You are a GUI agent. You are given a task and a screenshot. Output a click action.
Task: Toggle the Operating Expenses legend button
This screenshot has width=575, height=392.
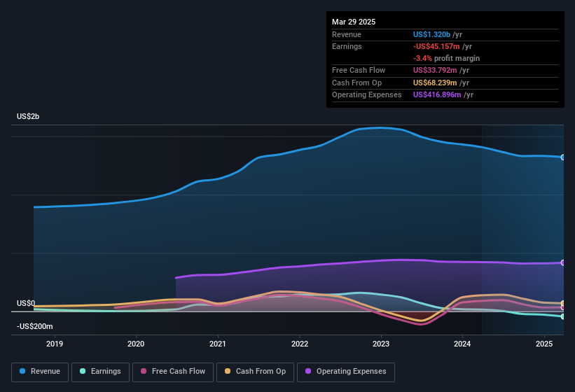pos(346,372)
